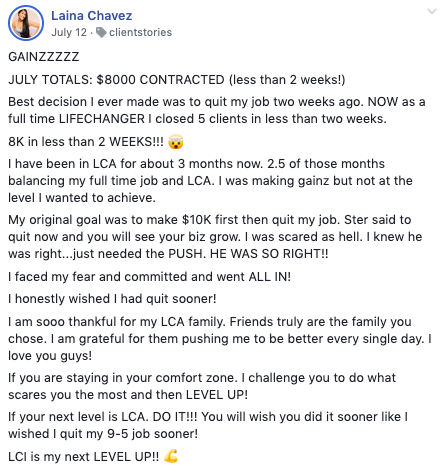Open Laina Chavez's profile picture
Viewport: 440px width, 475px height.
(26, 23)
